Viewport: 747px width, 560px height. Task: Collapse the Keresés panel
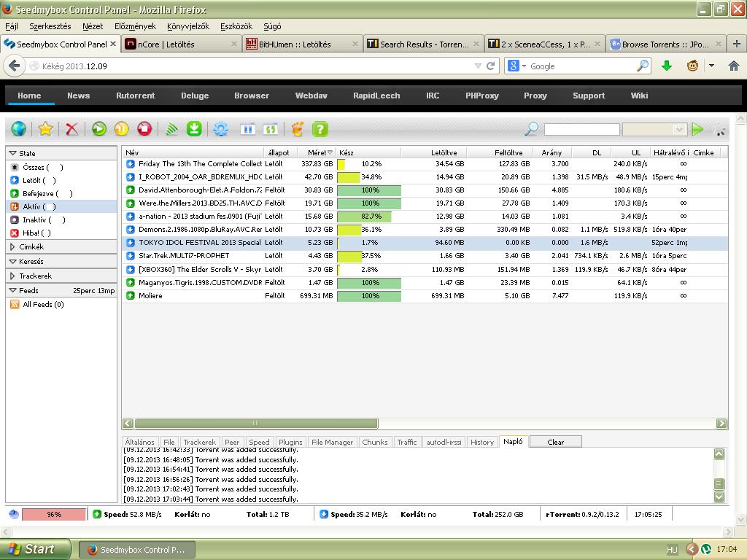[x=13, y=262]
